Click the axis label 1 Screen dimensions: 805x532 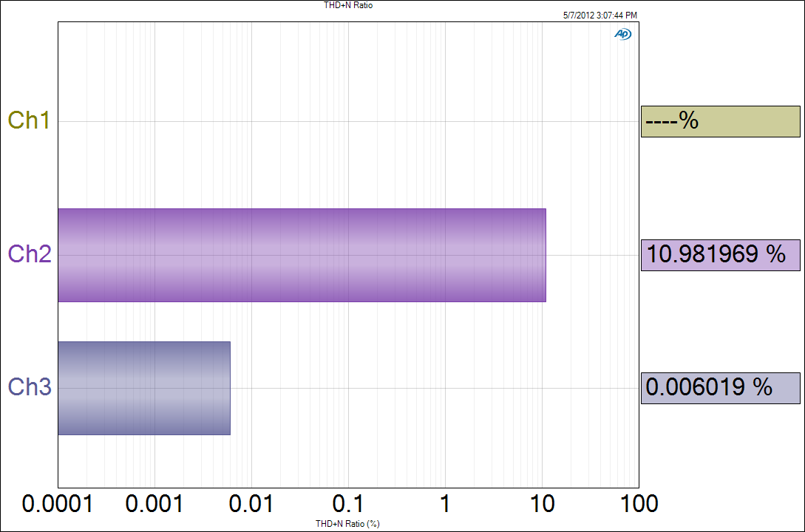click(445, 504)
